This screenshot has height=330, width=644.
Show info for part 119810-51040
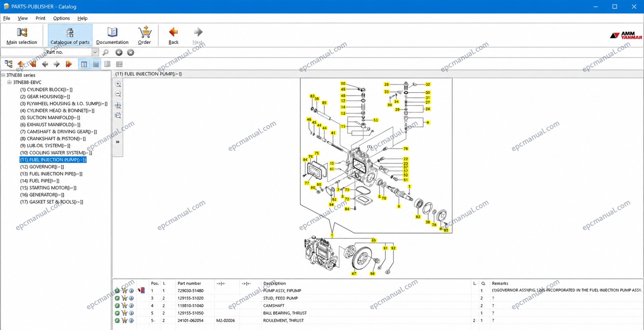click(x=131, y=305)
